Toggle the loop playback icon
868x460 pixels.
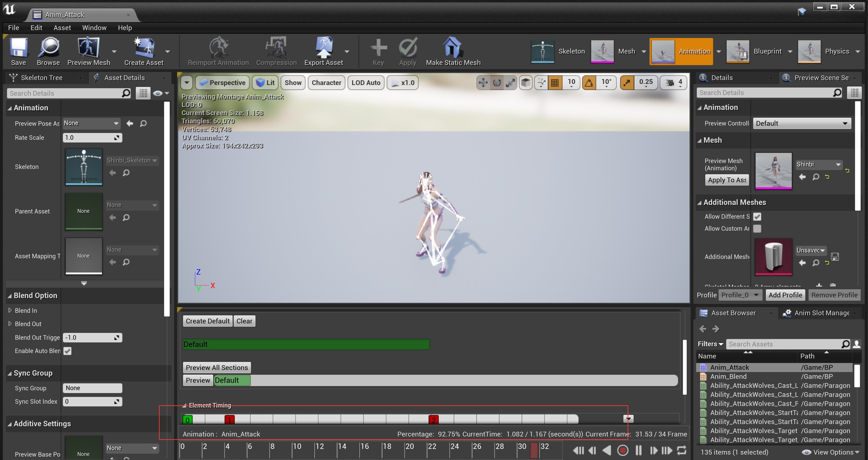681,450
